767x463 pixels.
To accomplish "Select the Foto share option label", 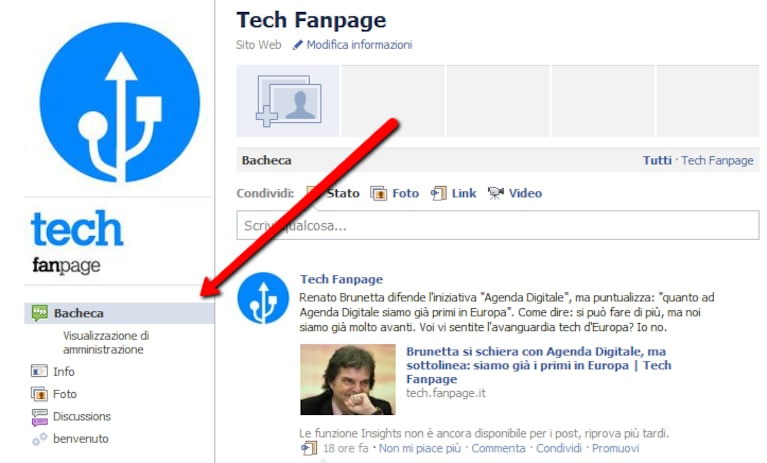I will tap(406, 194).
